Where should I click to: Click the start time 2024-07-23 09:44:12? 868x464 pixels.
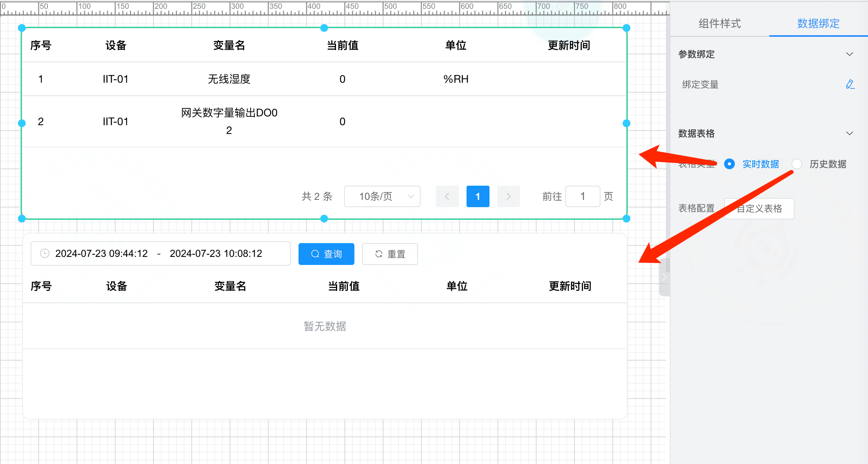pyautogui.click(x=101, y=253)
